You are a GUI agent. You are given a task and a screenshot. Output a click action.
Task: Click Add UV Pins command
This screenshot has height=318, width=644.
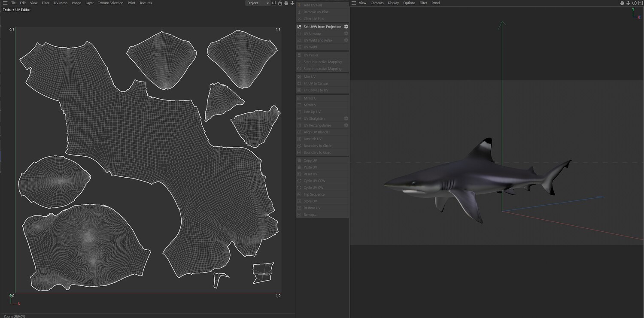click(322, 5)
